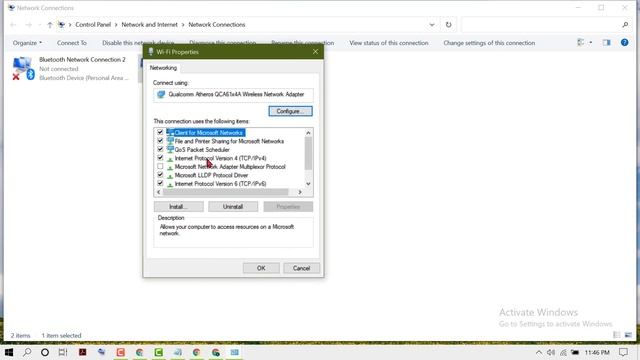
Task: Open the Wi-Fi network tray icon
Action: coord(563,352)
